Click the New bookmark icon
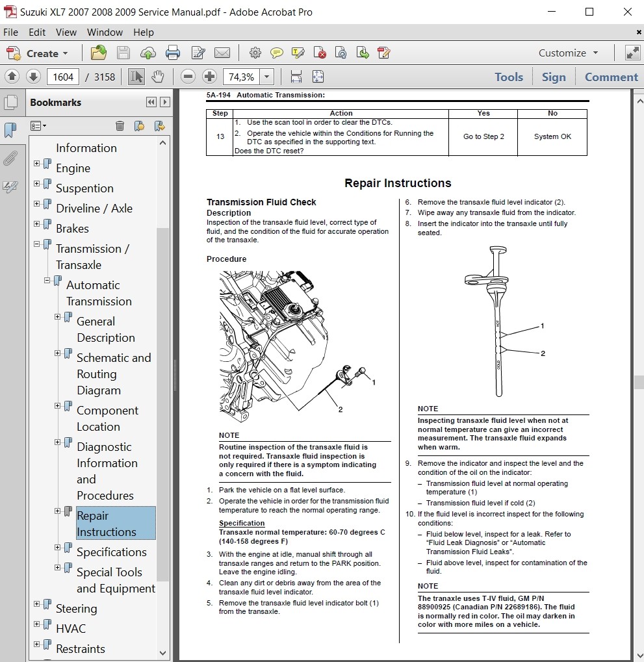The image size is (644, 662). (x=139, y=126)
